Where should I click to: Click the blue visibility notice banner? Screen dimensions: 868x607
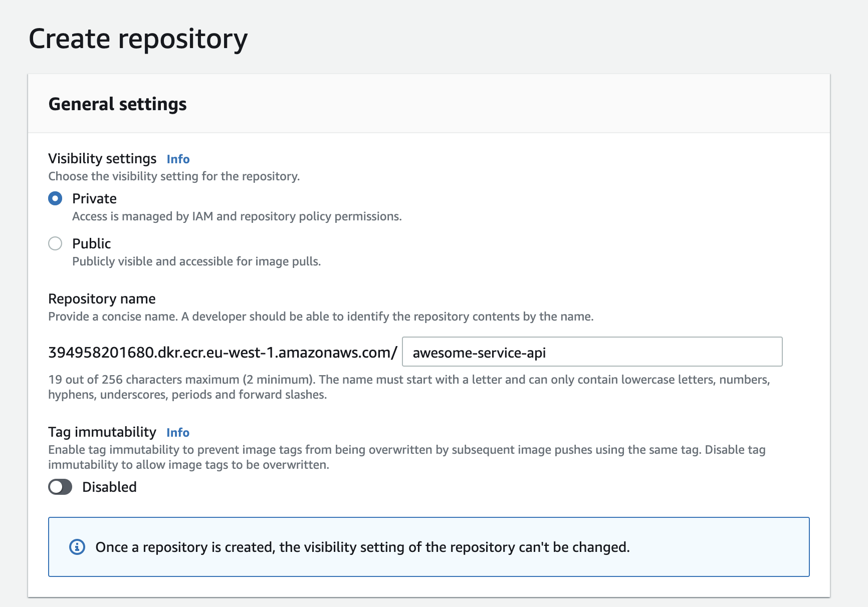[x=428, y=547]
